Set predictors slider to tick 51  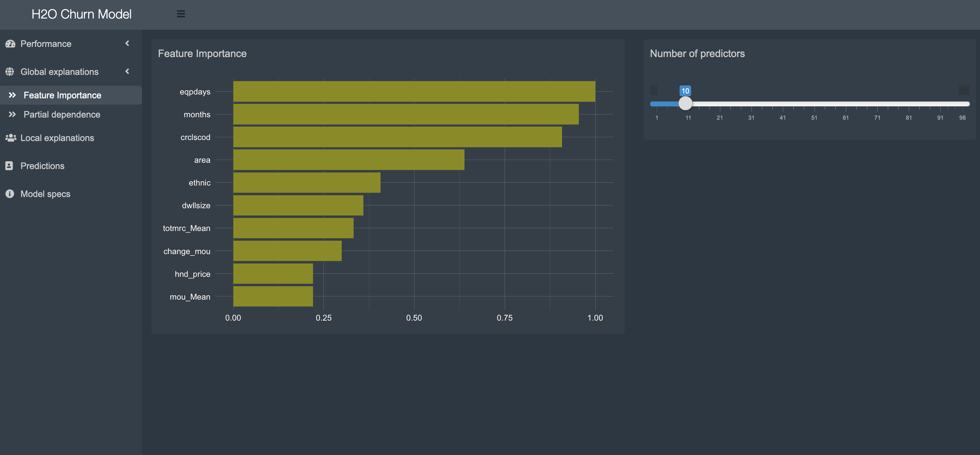(814, 104)
